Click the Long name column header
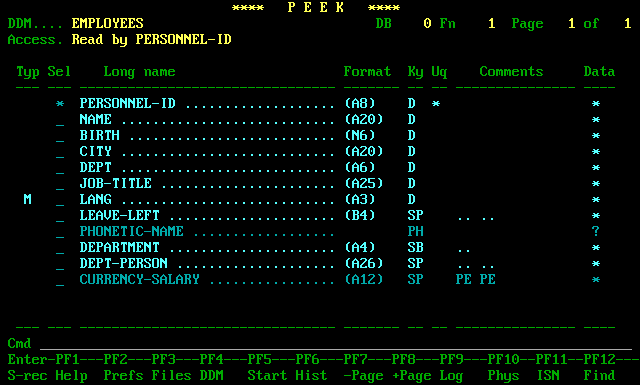The width and height of the screenshot is (640, 385). click(140, 72)
